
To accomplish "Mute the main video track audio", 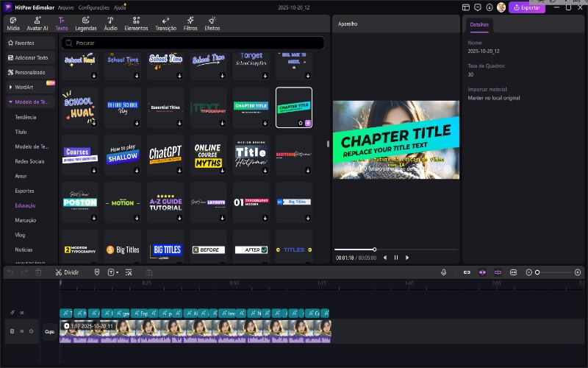I will (x=31, y=331).
